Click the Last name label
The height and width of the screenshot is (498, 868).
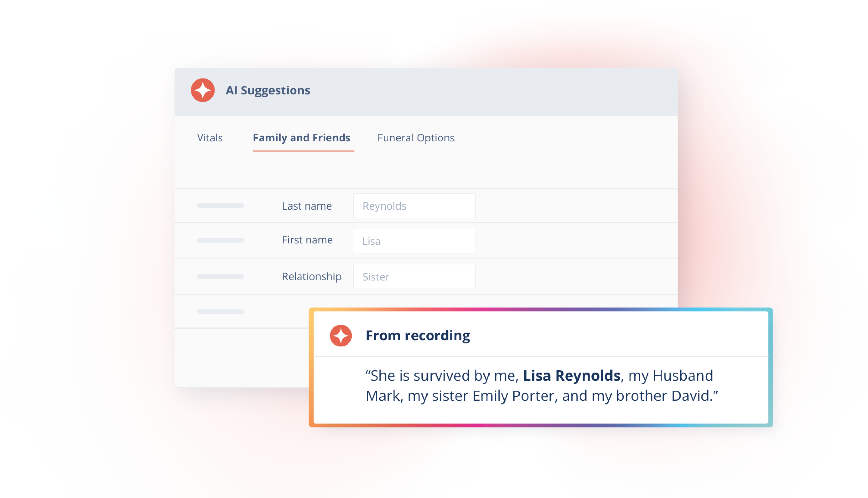coord(307,206)
